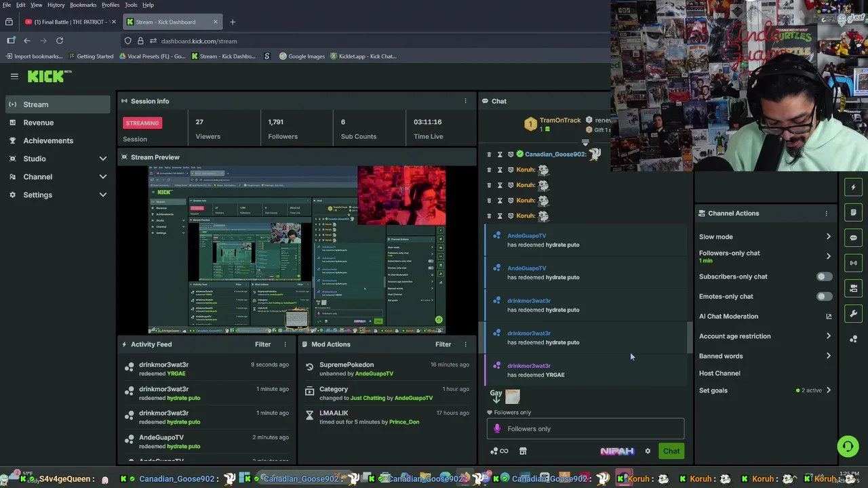Image resolution: width=868 pixels, height=488 pixels.
Task: Open AndeGuapoTV link in Category mod action
Action: coord(413,398)
